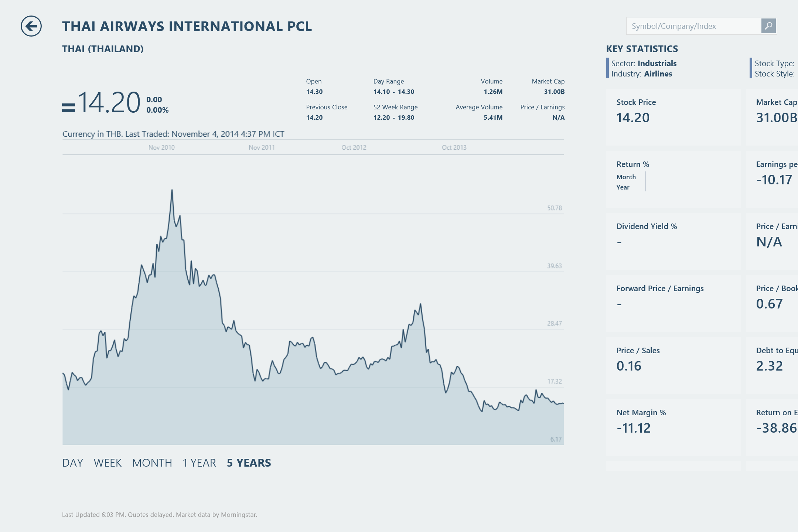Image resolution: width=798 pixels, height=532 pixels.
Task: Click the 6.17 price axis label
Action: pyautogui.click(x=556, y=439)
